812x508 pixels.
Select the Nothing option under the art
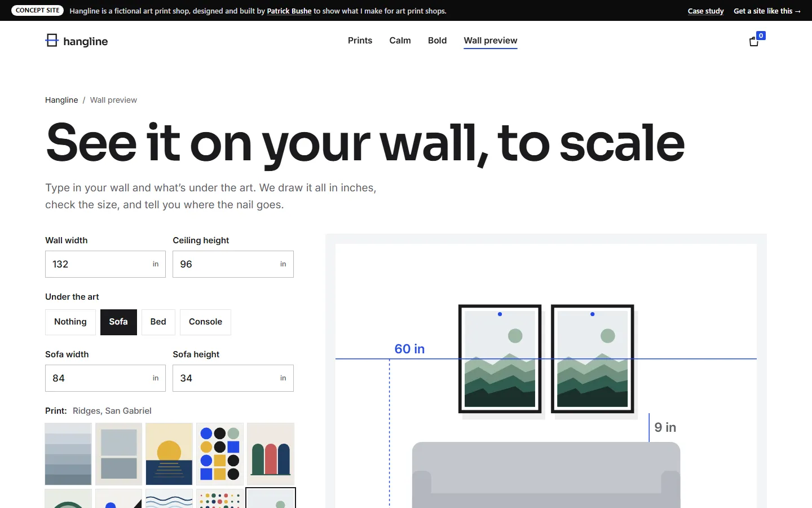pos(70,322)
